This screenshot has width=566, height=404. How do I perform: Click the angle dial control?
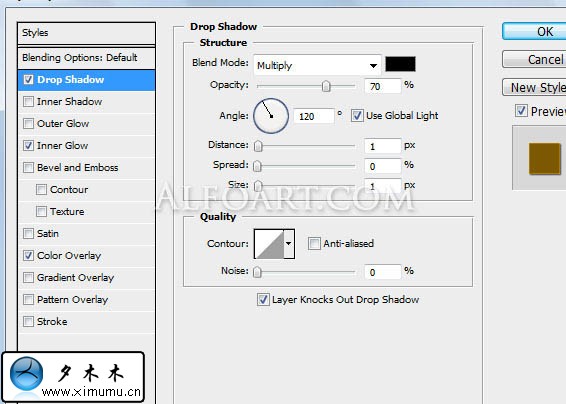tap(271, 116)
